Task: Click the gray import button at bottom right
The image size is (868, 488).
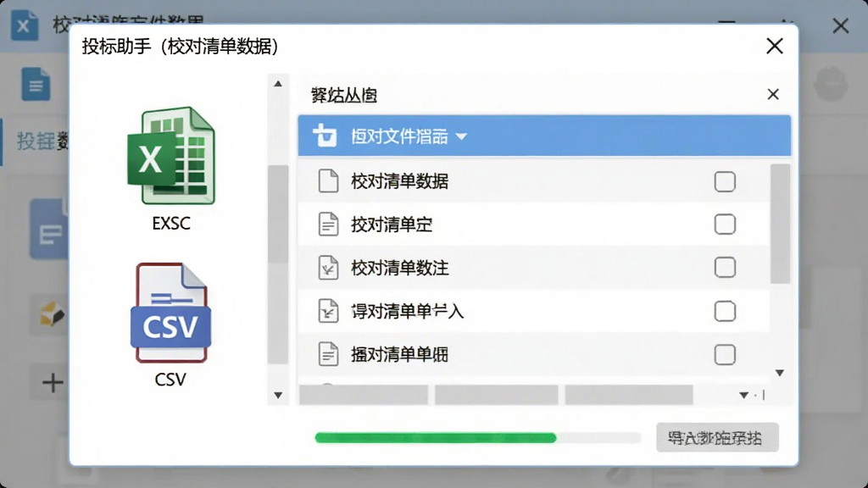Action: (x=717, y=438)
